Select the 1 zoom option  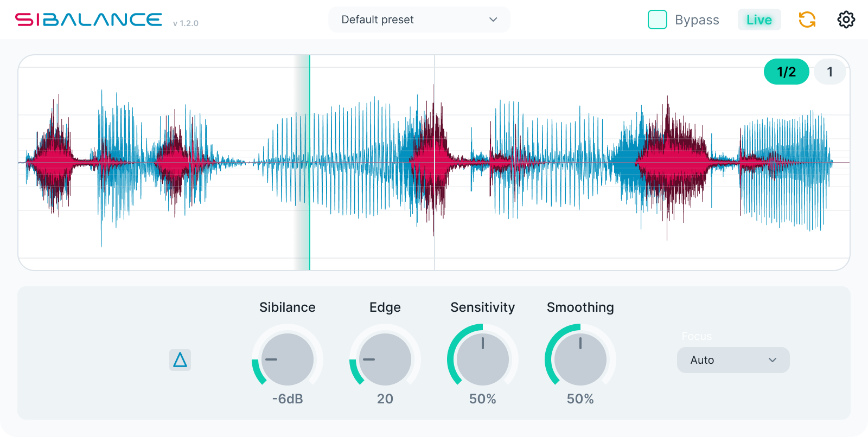(830, 72)
